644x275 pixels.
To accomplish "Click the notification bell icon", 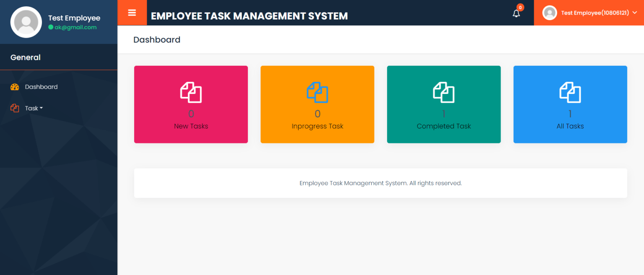I will [x=516, y=13].
